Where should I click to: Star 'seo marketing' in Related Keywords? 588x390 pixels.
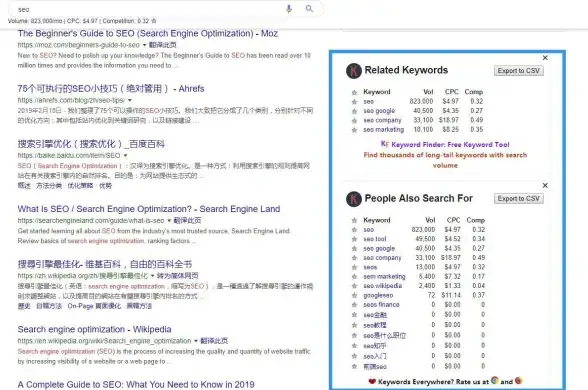pyautogui.click(x=354, y=130)
